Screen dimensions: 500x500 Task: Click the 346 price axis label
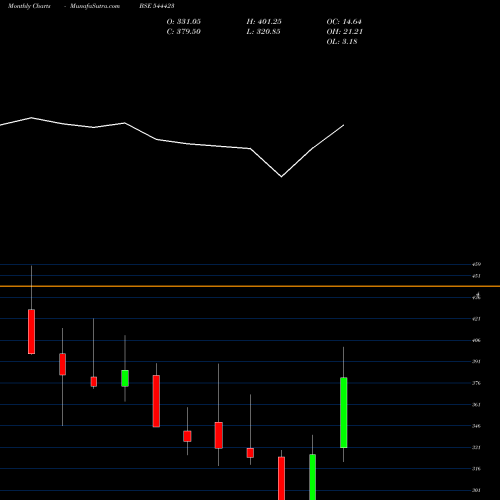click(477, 426)
